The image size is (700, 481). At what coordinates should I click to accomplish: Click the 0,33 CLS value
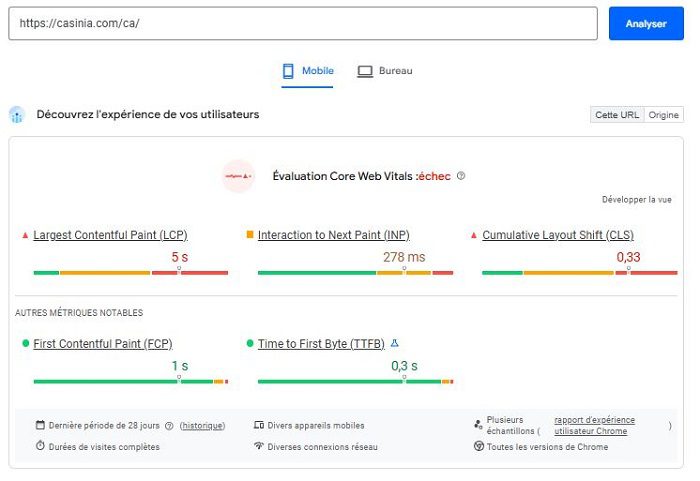point(628,257)
